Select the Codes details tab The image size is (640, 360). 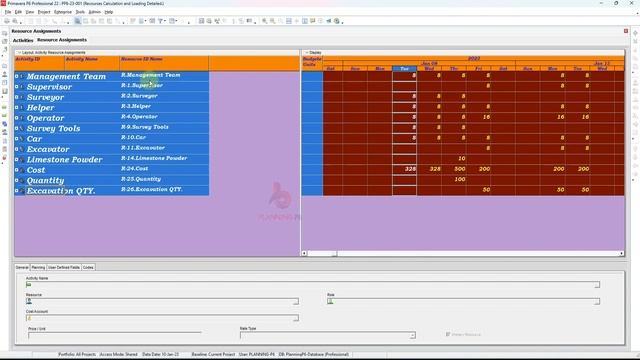point(88,267)
